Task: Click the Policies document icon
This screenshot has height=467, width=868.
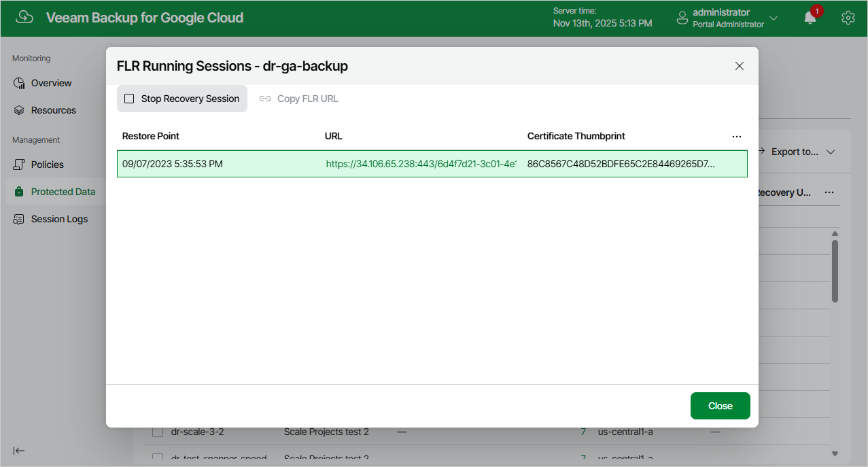Action: 19,165
